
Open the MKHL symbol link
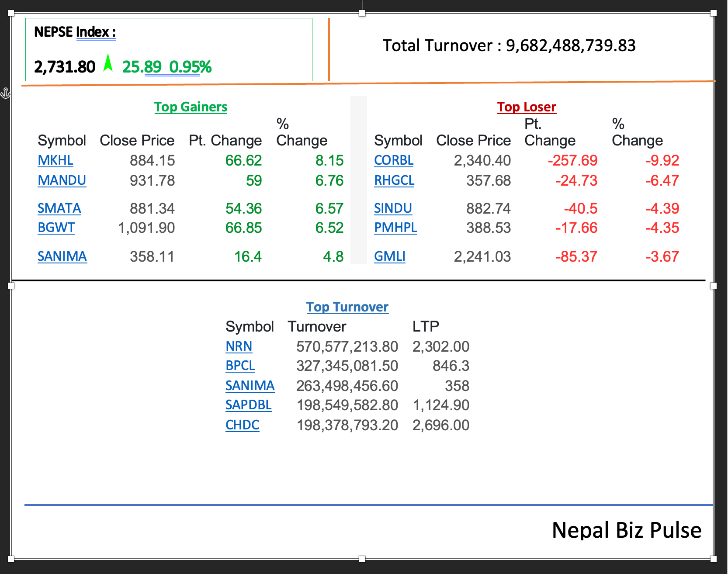[55, 160]
